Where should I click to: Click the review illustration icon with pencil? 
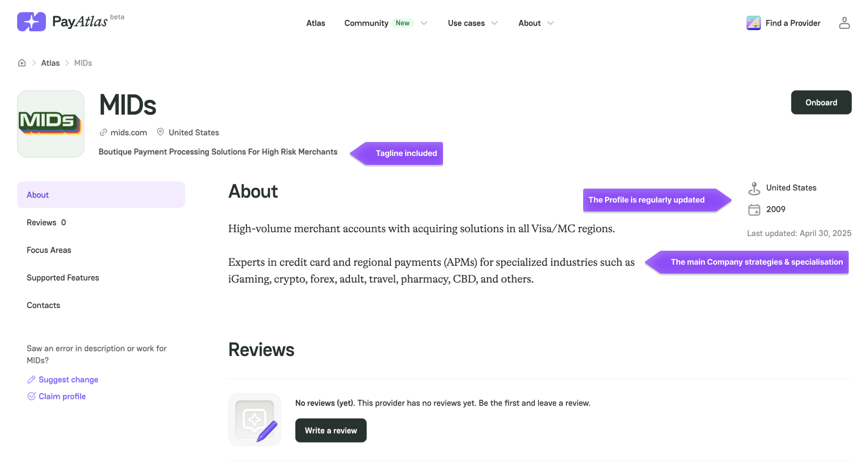click(255, 419)
